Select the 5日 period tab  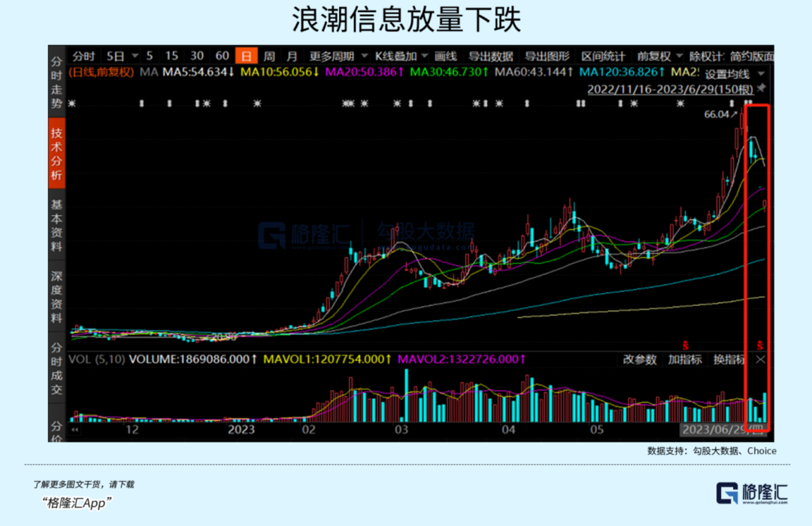[x=116, y=56]
